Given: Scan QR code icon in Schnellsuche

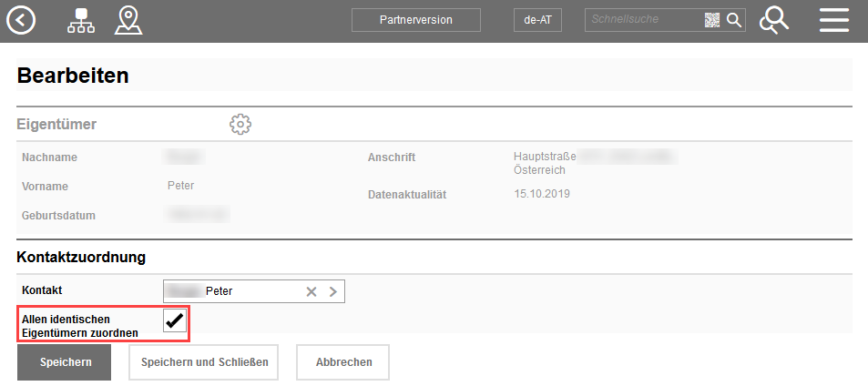Looking at the screenshot, I should coord(712,20).
